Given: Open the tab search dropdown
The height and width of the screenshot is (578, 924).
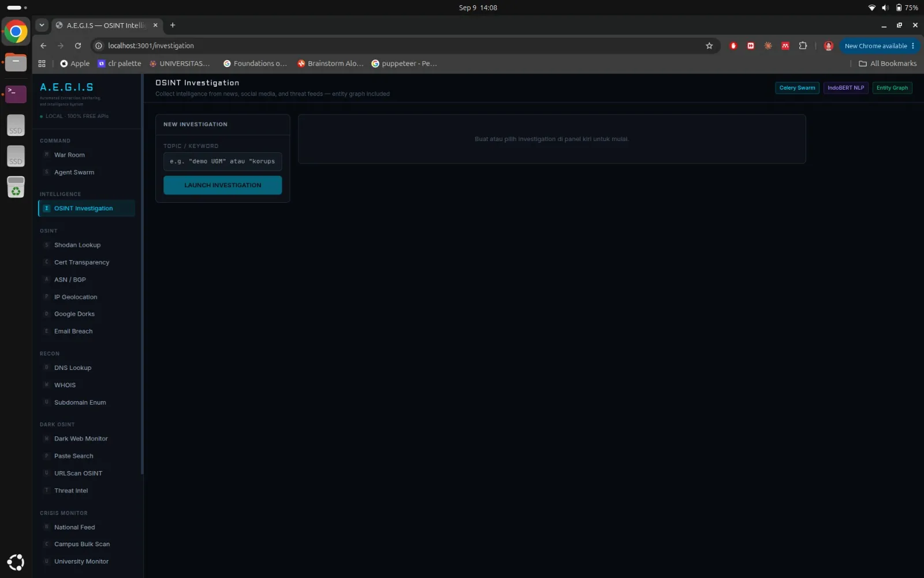Looking at the screenshot, I should (42, 25).
